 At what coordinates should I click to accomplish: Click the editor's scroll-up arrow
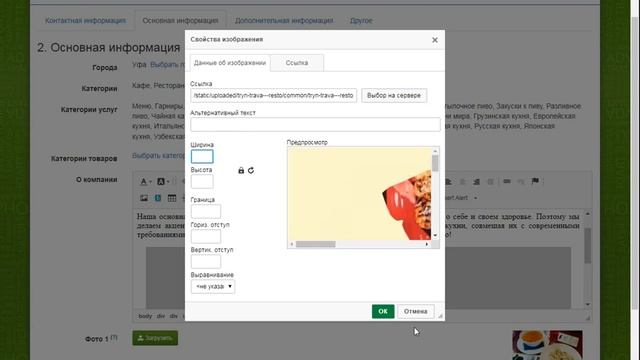click(x=588, y=214)
